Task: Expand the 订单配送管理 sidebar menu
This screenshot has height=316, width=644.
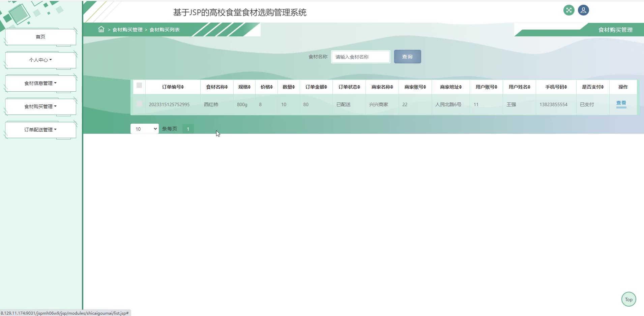Action: click(40, 130)
